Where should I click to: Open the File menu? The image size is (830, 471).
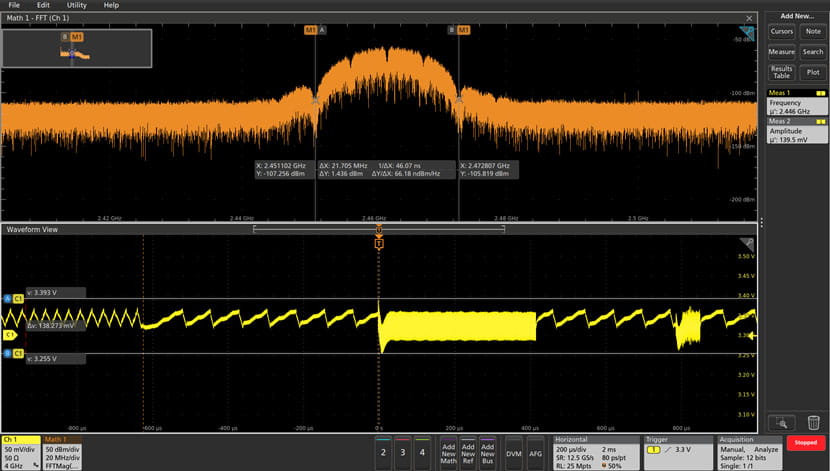[x=14, y=5]
